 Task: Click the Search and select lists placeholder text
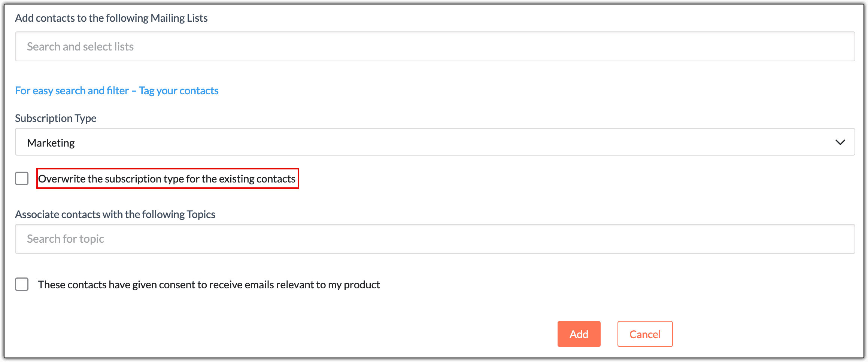pos(80,47)
